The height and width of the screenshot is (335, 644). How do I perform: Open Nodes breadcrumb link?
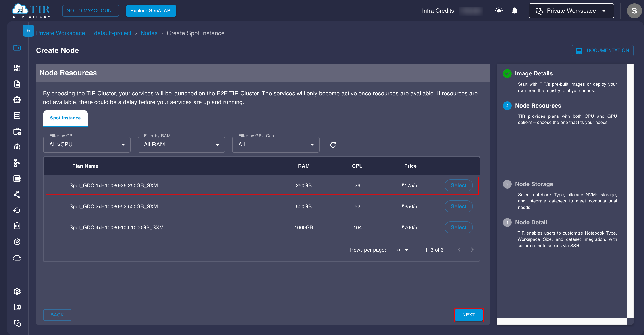click(149, 33)
